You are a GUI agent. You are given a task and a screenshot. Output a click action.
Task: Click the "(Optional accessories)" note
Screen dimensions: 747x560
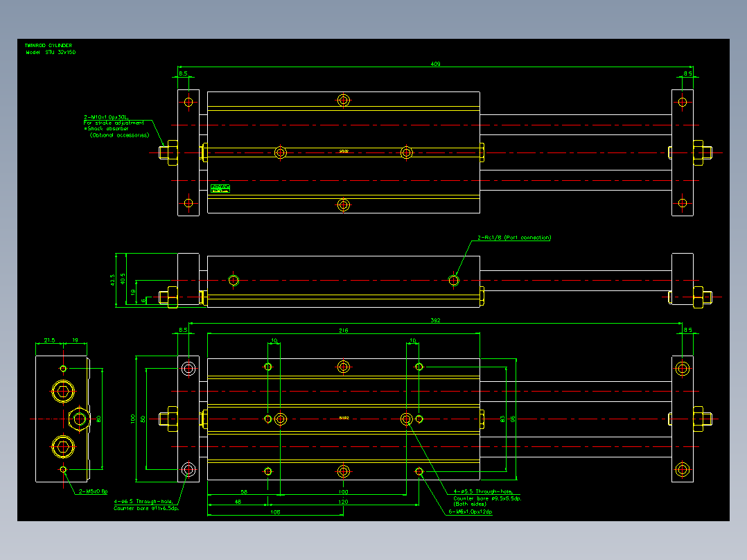(120, 135)
